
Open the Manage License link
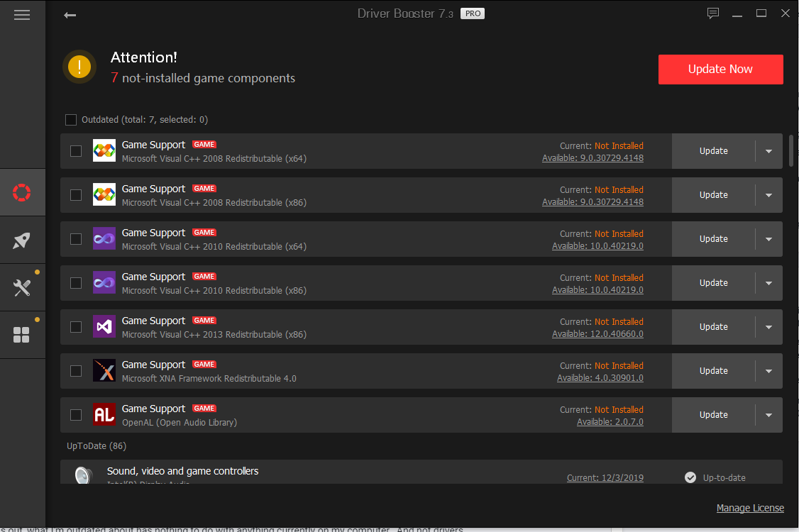pyautogui.click(x=750, y=508)
